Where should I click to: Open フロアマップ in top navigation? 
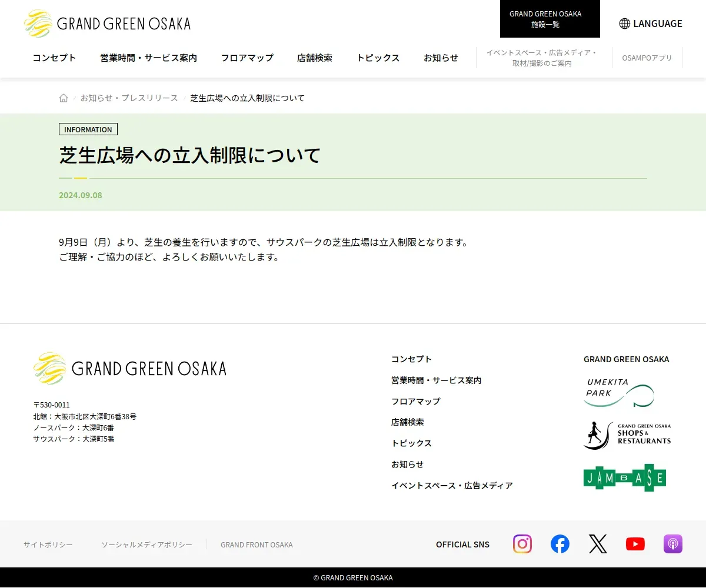(x=247, y=58)
